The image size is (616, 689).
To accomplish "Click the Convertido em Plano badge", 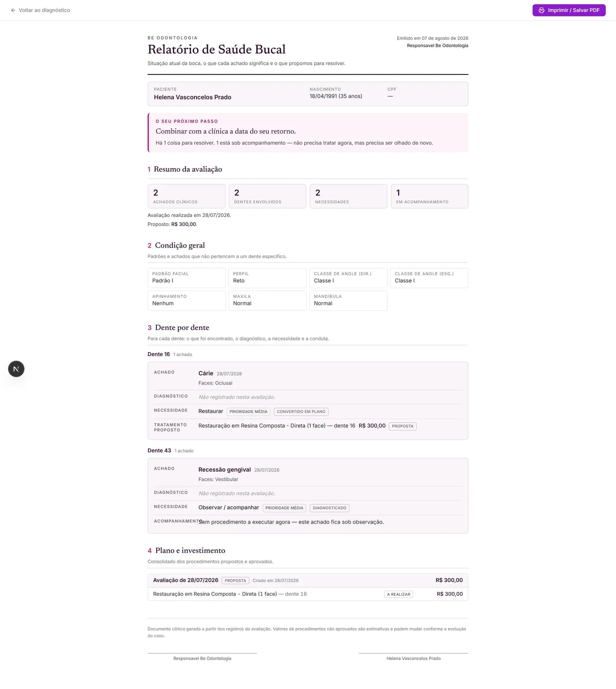I will click(301, 412).
